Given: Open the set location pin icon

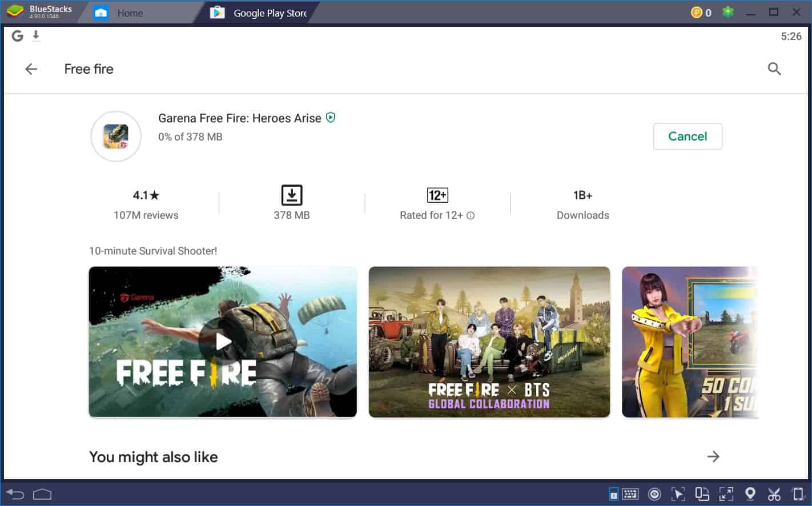Looking at the screenshot, I should click(x=750, y=494).
